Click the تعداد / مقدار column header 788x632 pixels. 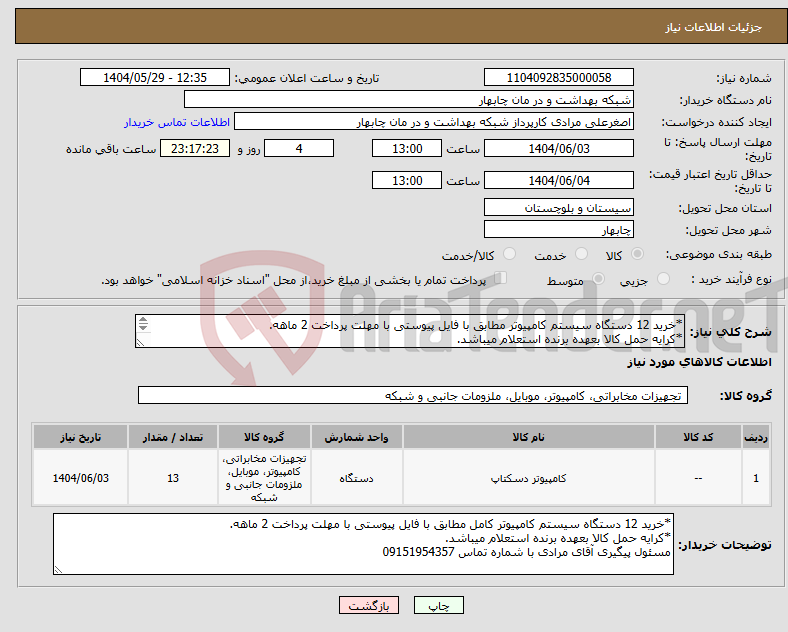tap(173, 437)
